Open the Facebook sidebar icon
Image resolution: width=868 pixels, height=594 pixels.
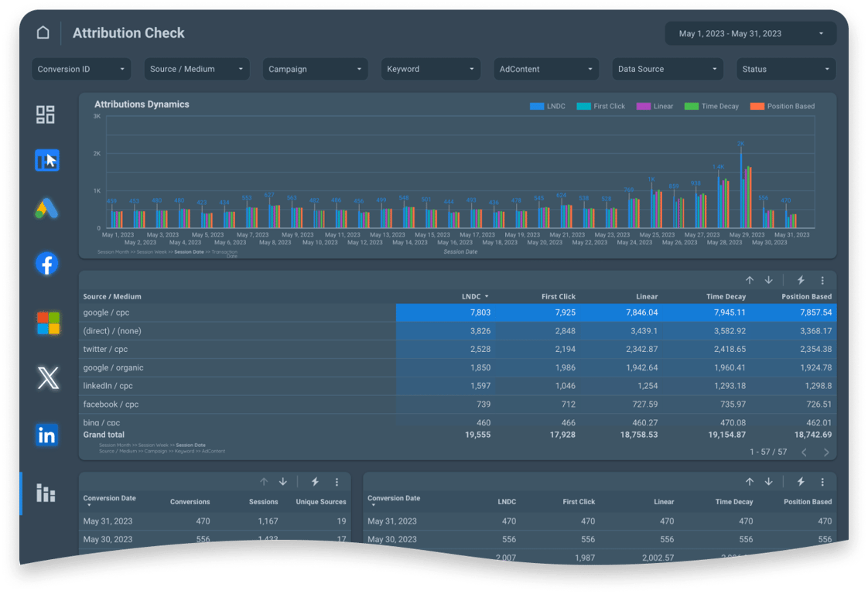47,264
